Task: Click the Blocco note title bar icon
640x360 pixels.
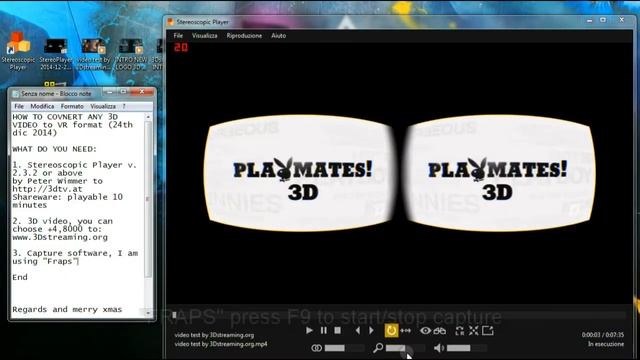Action: coord(16,93)
